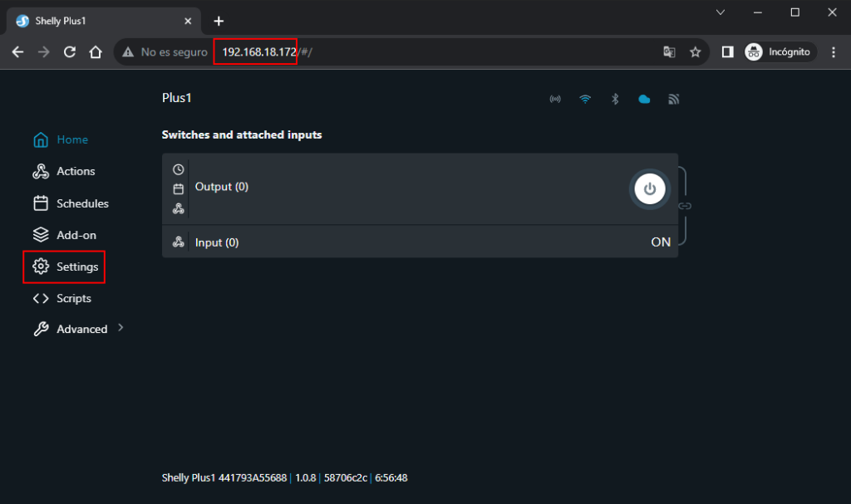The height and width of the screenshot is (504, 851).
Task: Go to Schedules in the sidebar
Action: 81,203
